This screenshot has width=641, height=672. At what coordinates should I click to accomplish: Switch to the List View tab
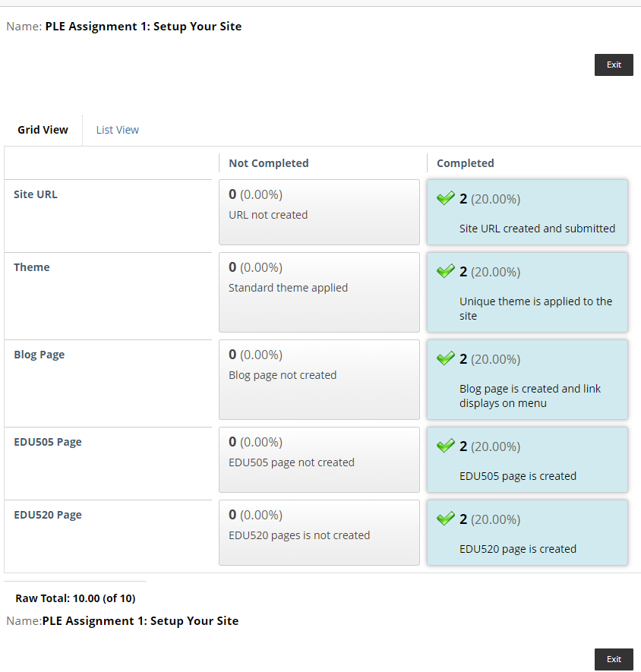click(118, 130)
